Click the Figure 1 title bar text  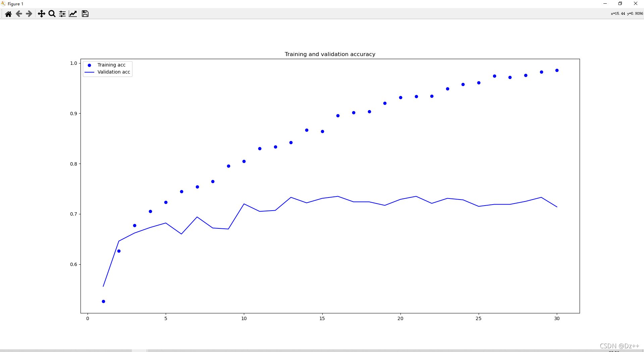[x=15, y=4]
